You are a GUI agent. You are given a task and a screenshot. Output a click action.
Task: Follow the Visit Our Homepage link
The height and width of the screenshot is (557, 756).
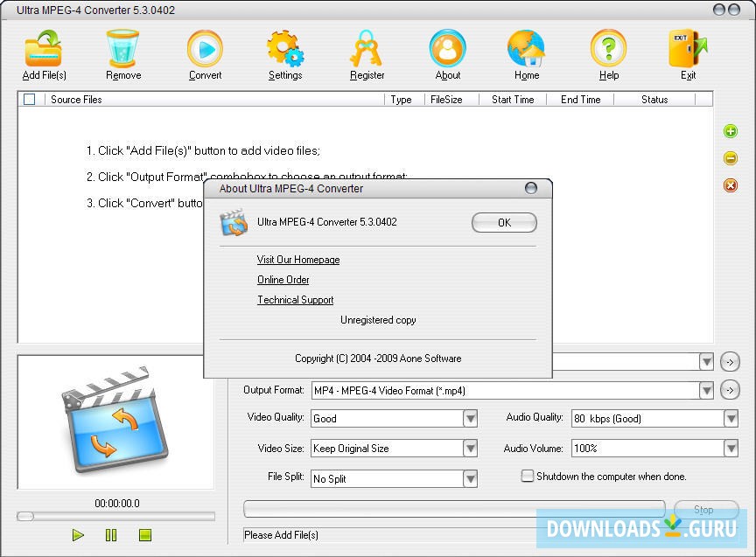tap(298, 260)
